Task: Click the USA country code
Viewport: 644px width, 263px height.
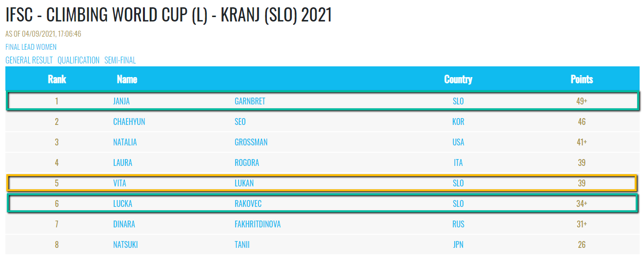Action: pos(458,142)
